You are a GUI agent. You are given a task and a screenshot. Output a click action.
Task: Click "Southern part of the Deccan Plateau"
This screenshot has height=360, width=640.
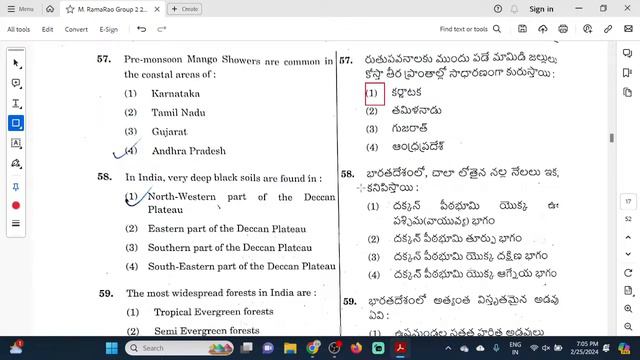click(x=230, y=248)
